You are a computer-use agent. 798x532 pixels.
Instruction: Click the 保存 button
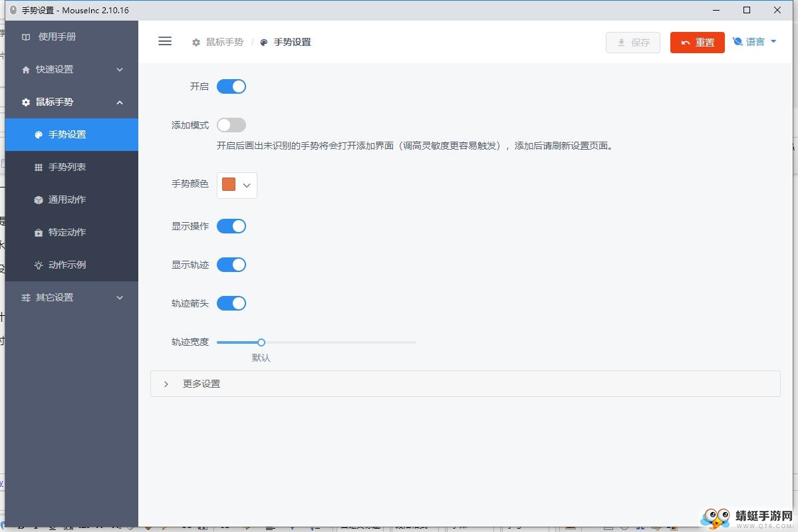pyautogui.click(x=633, y=43)
